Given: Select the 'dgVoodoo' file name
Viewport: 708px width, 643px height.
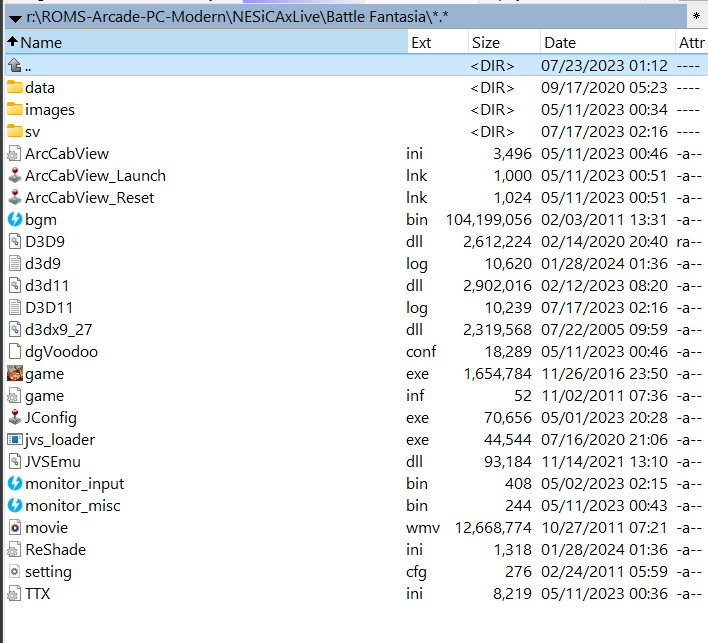Looking at the screenshot, I should click(61, 352).
